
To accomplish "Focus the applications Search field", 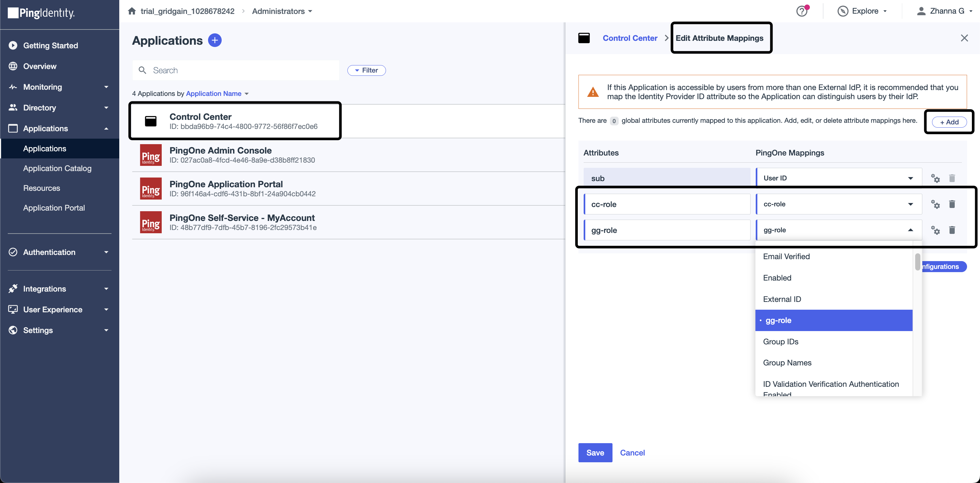I will point(236,70).
